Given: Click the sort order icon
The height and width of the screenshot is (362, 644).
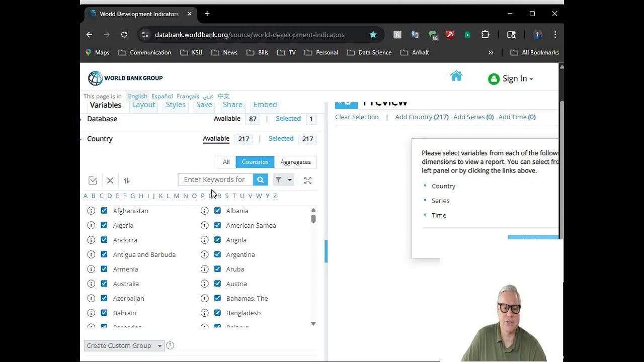Looking at the screenshot, I should (x=127, y=180).
